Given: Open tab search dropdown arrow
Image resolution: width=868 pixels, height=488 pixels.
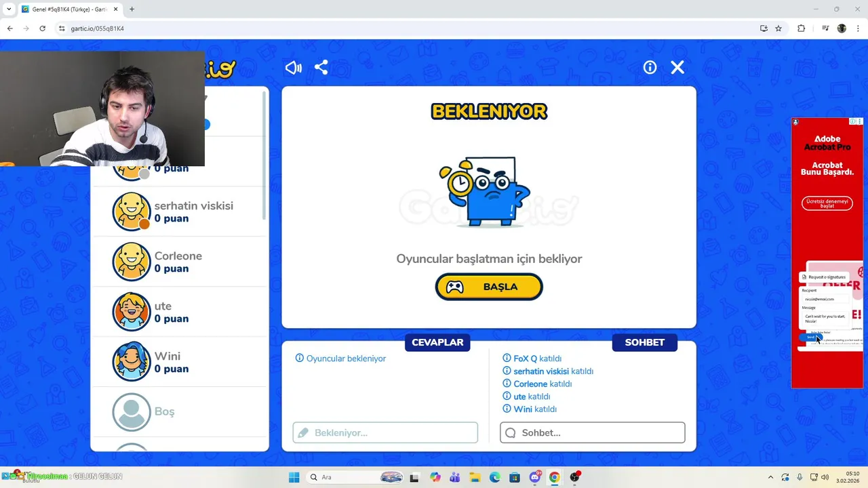Looking at the screenshot, I should pyautogui.click(x=9, y=9).
